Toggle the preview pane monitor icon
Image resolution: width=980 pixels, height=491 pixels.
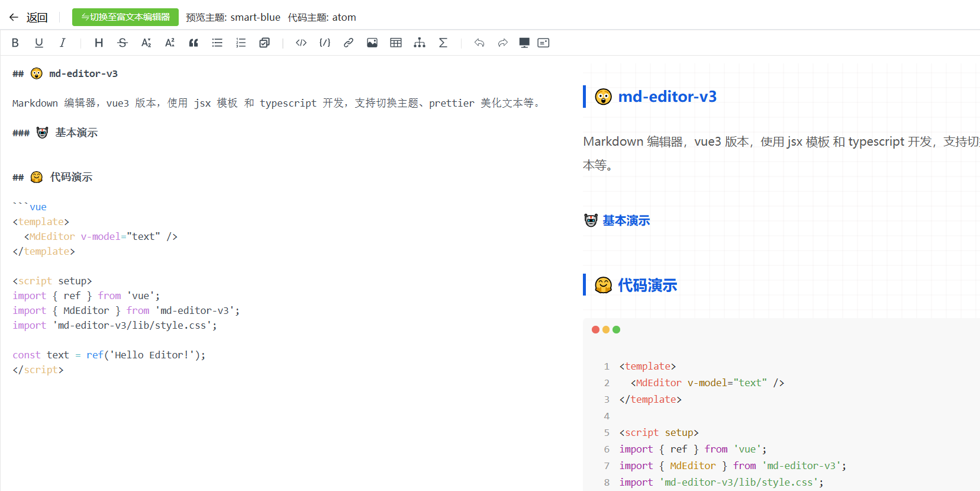tap(524, 43)
